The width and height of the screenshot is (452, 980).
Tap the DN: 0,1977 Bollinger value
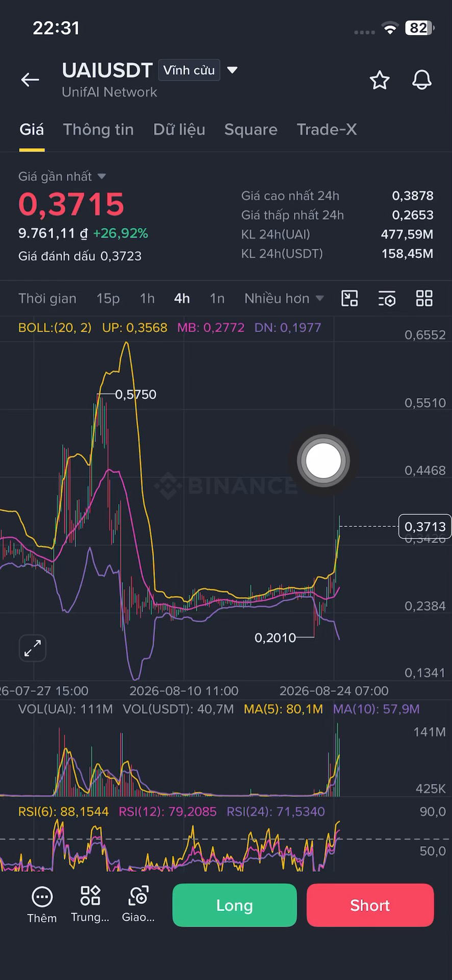(x=288, y=328)
